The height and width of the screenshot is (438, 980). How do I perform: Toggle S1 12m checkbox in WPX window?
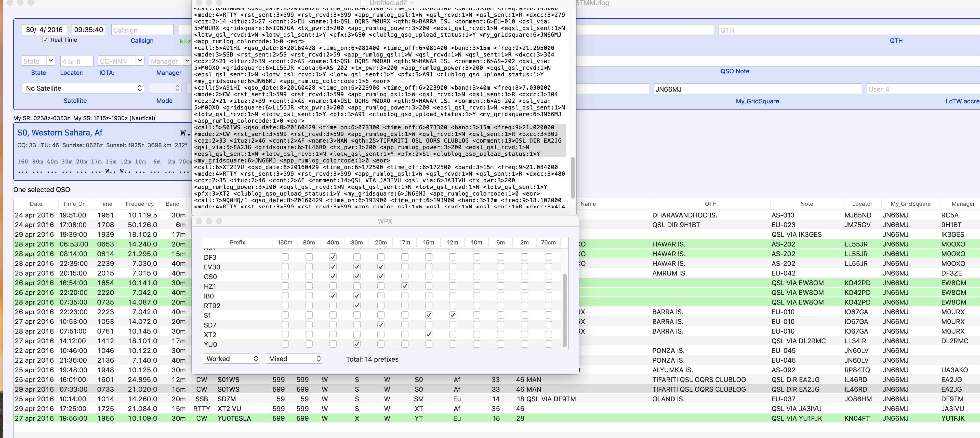[453, 315]
